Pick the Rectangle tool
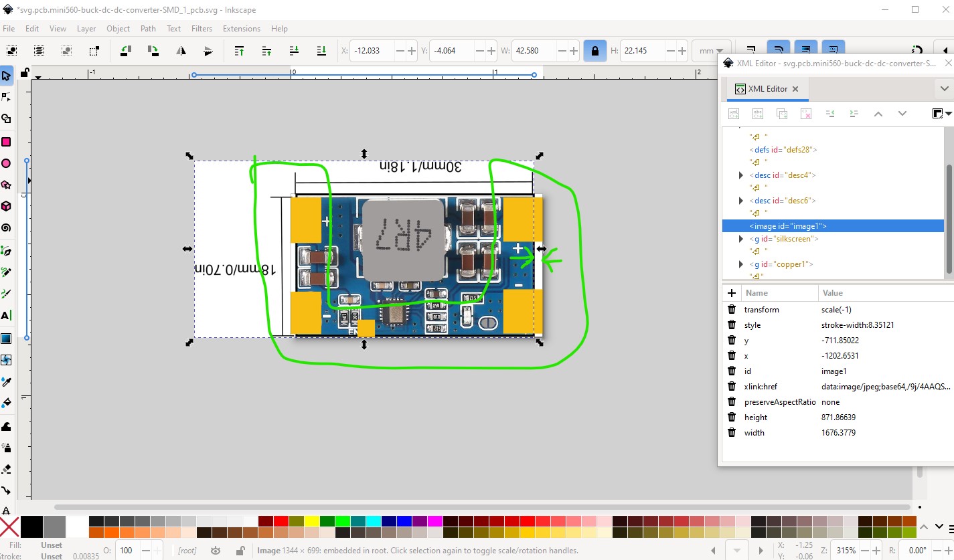 point(6,141)
